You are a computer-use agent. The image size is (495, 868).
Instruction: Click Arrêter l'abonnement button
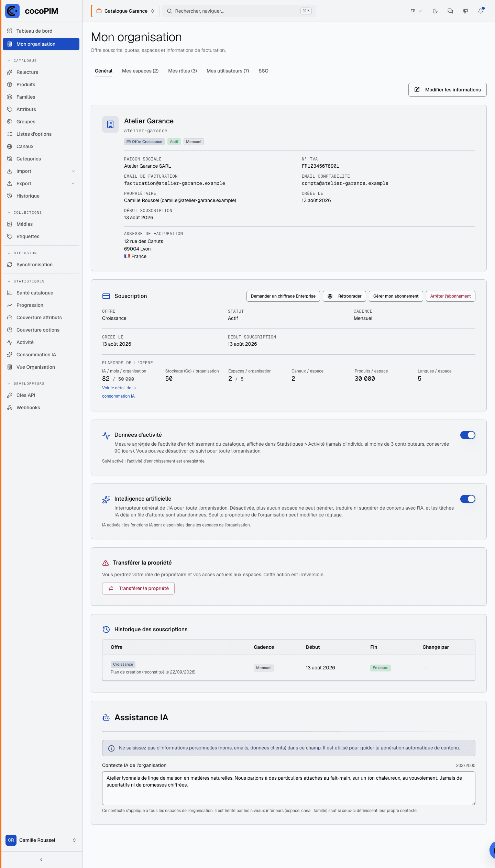(x=451, y=296)
